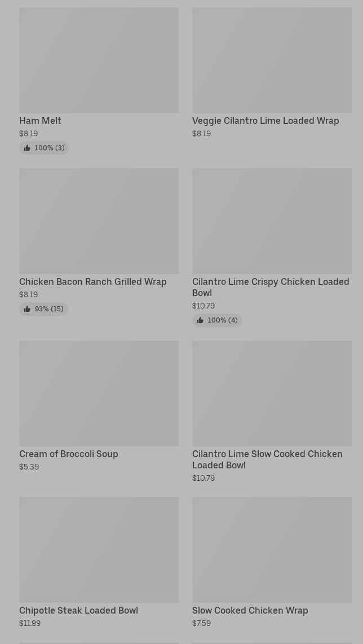Click the thumbs-up icon under Ham Melt

(x=27, y=148)
